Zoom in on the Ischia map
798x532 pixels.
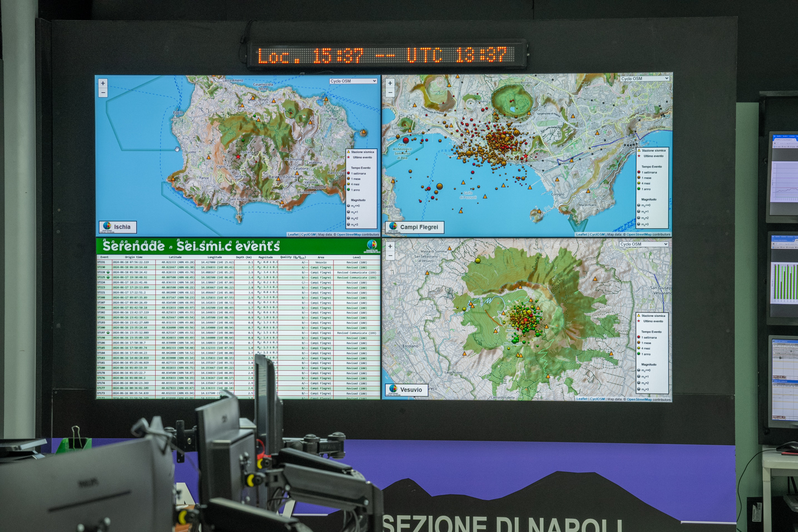tap(103, 83)
